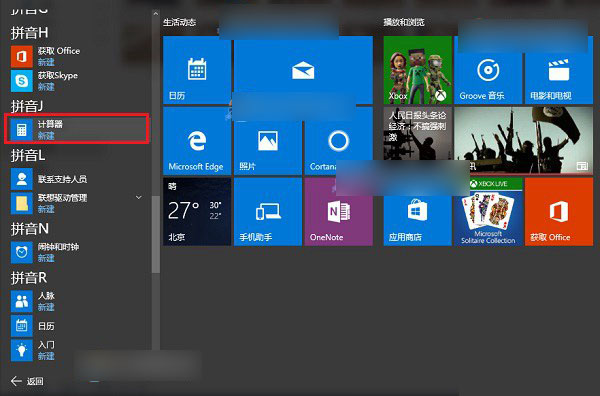
Task: Click the 生活动态 group title
Action: (x=179, y=22)
